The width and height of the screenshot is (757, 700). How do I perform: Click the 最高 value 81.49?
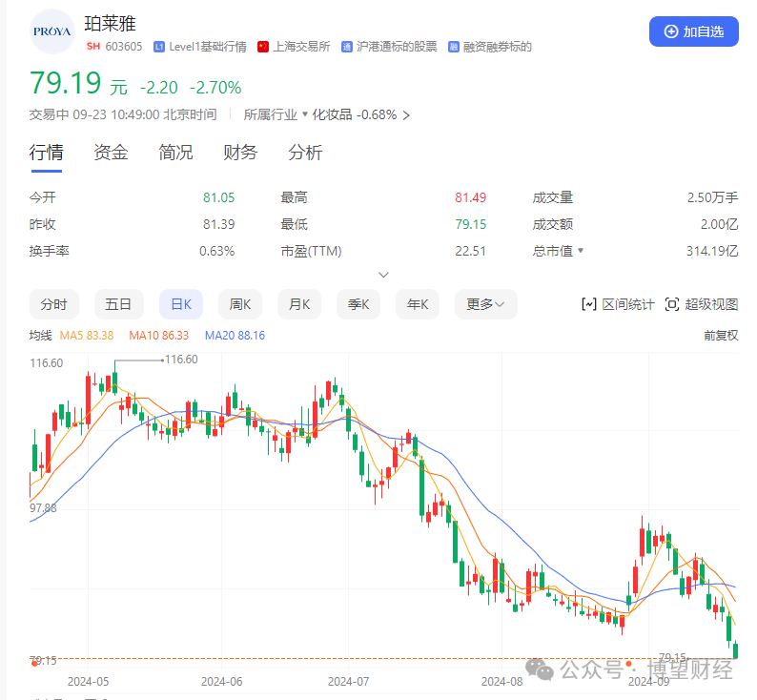[x=471, y=197]
